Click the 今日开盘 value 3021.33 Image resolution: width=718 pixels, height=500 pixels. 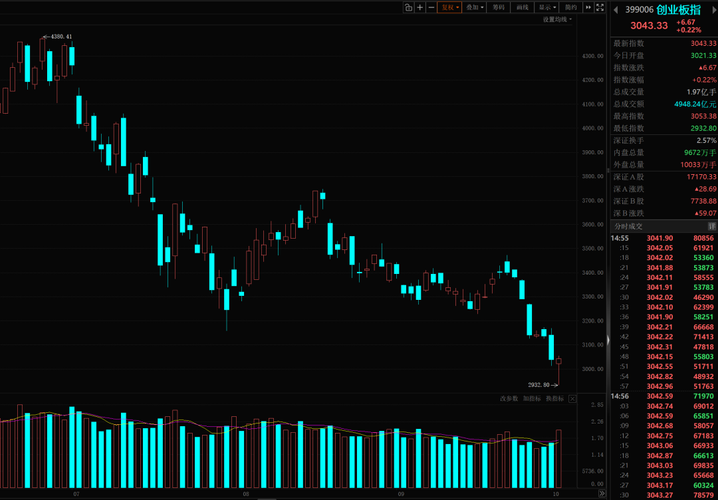(x=703, y=55)
